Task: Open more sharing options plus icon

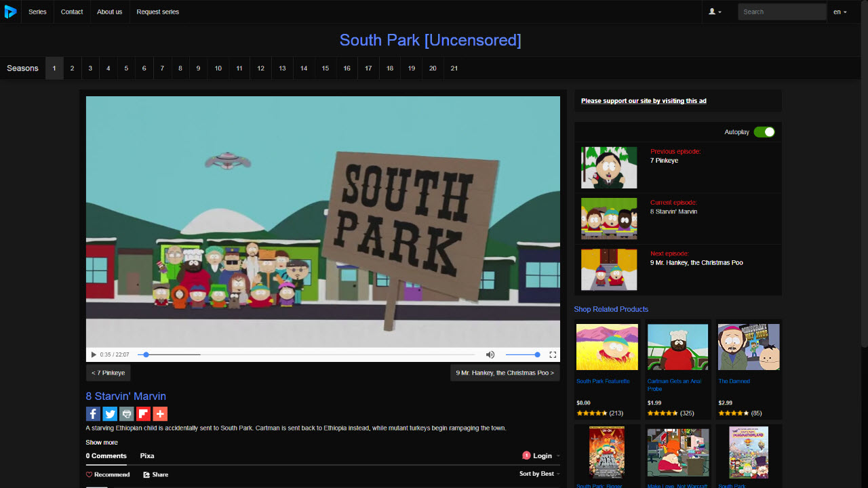Action: [x=160, y=413]
